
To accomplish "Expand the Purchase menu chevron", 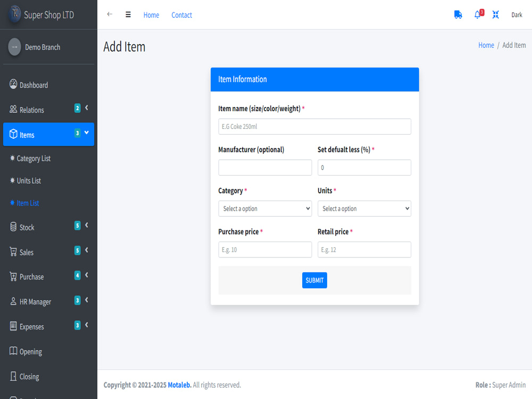I will click(87, 275).
